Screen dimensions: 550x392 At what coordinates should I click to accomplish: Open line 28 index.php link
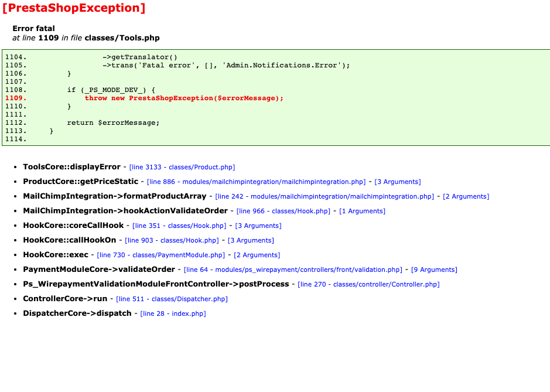click(x=173, y=313)
